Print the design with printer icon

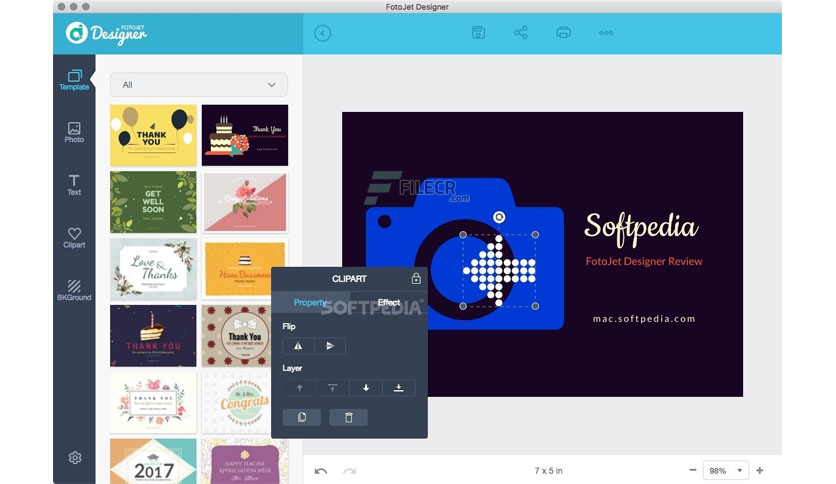(x=564, y=33)
